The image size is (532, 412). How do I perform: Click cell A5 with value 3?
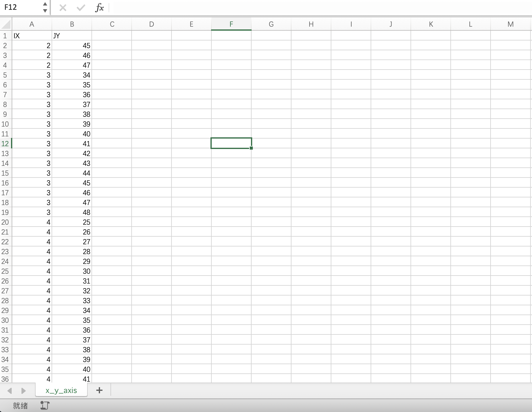pyautogui.click(x=32, y=75)
